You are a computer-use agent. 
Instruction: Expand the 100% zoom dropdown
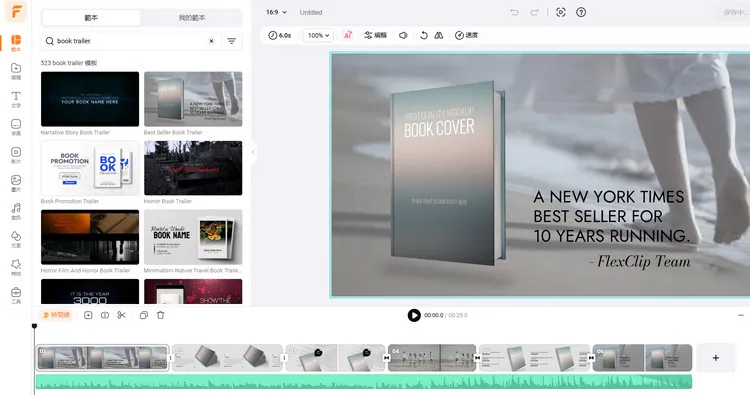(x=318, y=35)
